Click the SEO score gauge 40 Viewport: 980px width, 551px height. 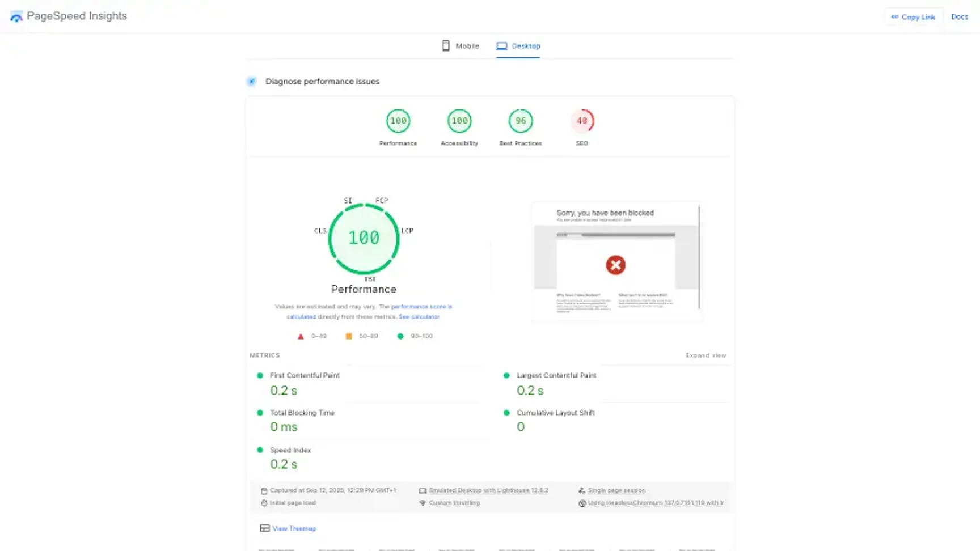pyautogui.click(x=582, y=121)
